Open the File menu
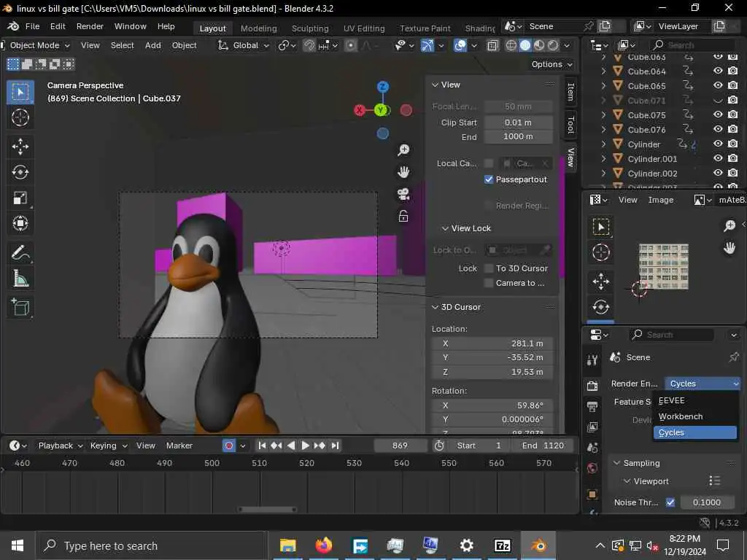This screenshot has height=560, width=747. (32, 26)
